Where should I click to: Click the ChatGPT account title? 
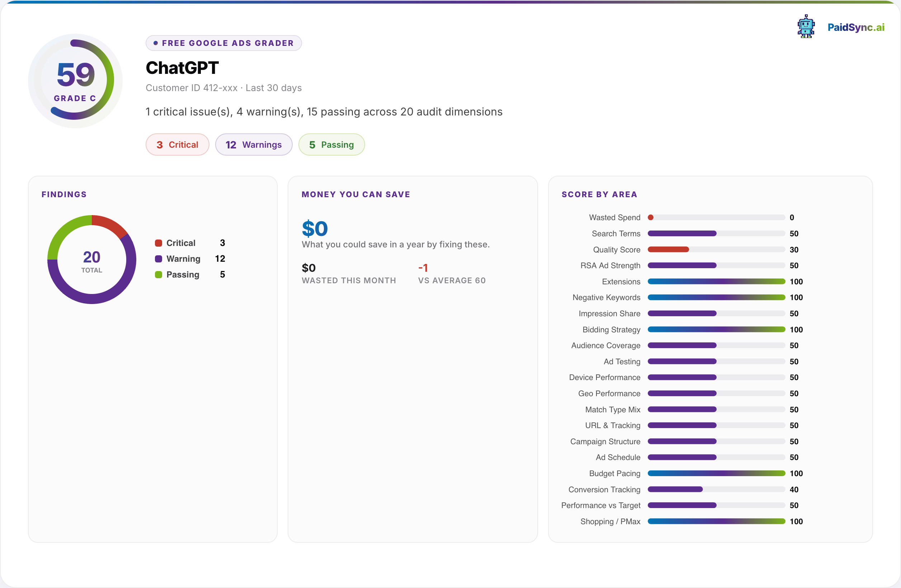182,68
